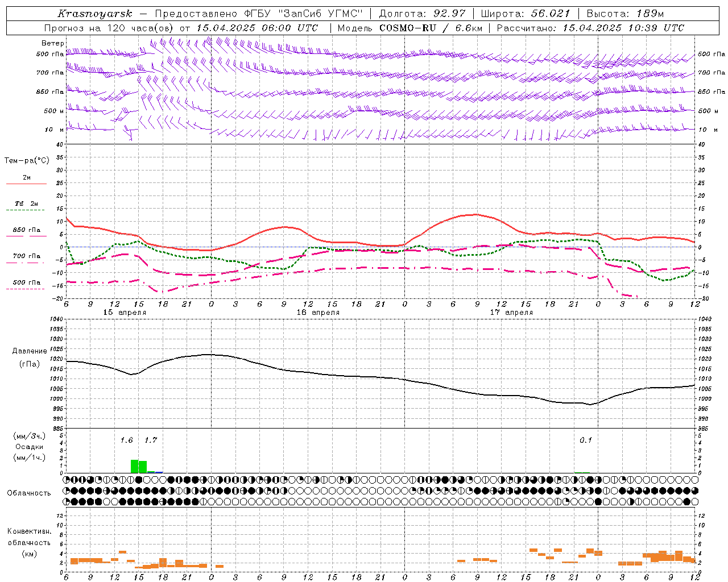Click the 1.6 precipitation amount
The width and height of the screenshot is (728, 582).
[126, 440]
